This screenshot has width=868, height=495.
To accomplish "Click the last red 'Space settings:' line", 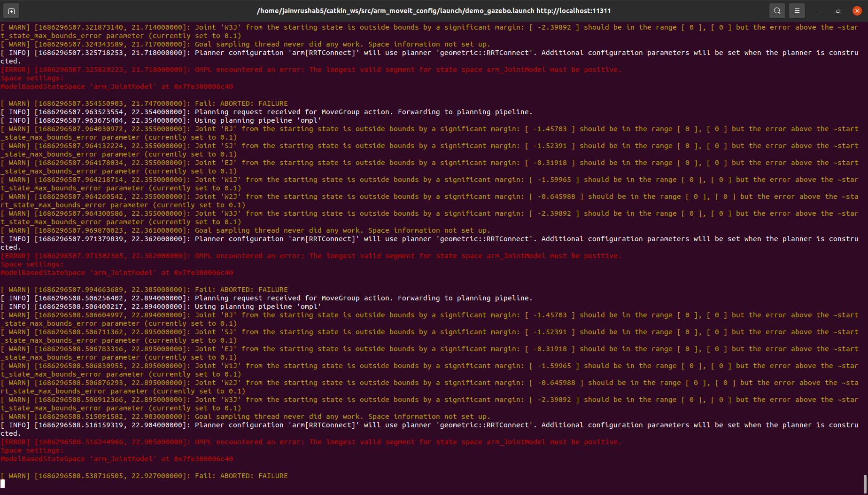I will point(32,450).
